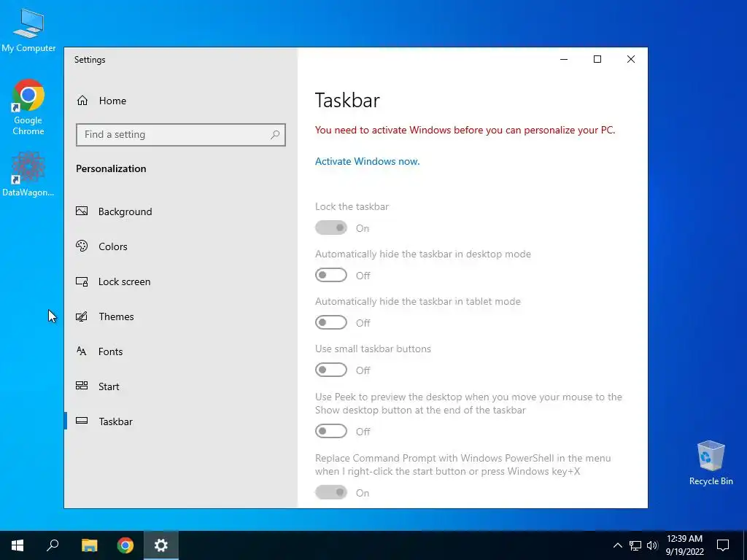Open the volume speaker tray icon
The image size is (747, 560).
point(652,545)
